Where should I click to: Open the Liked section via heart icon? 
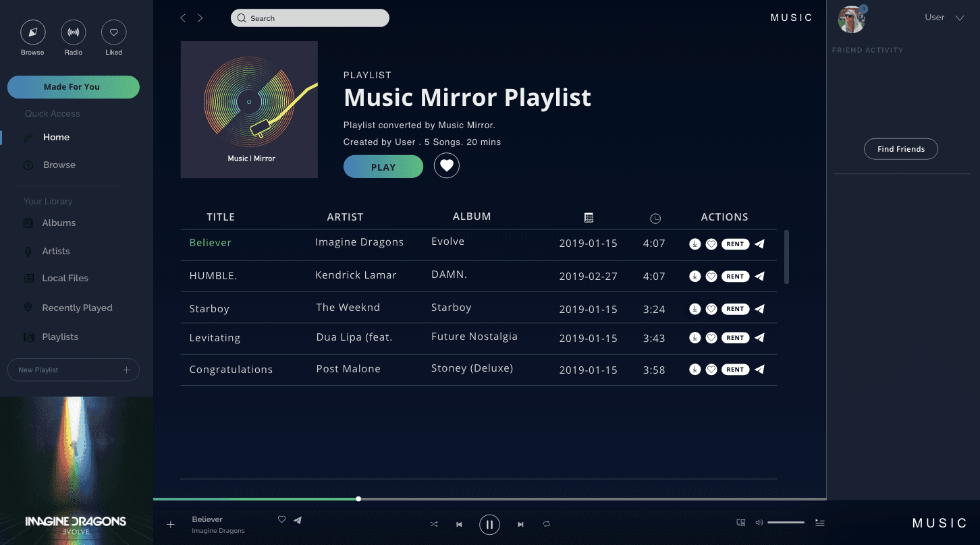click(x=113, y=32)
